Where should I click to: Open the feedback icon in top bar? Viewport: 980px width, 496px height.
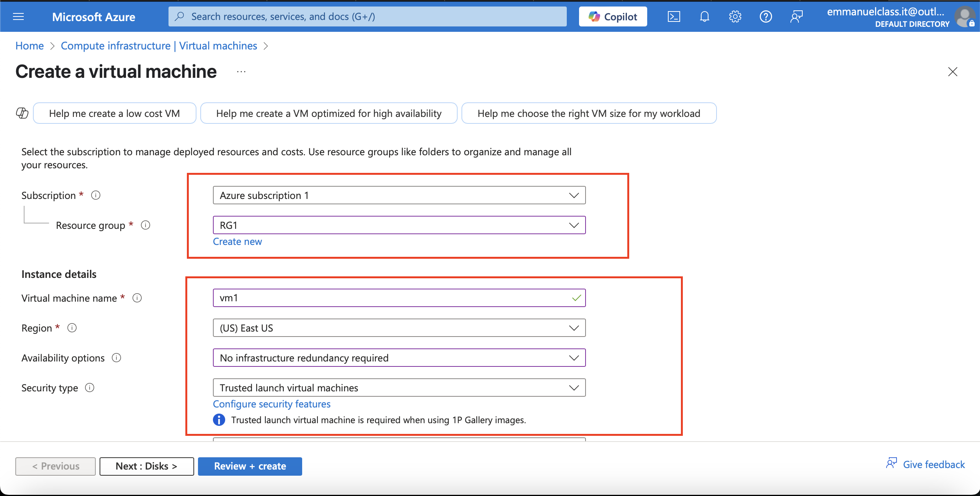[x=796, y=16]
